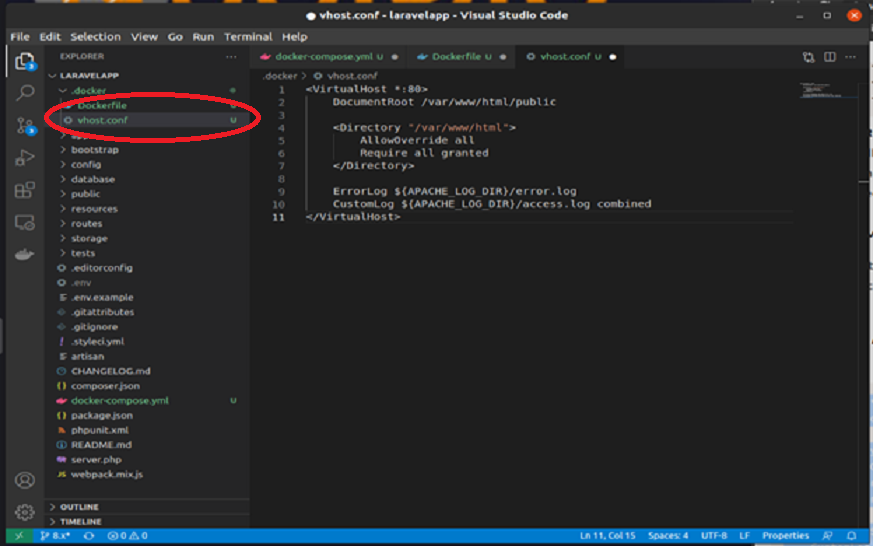873x546 pixels.
Task: Open the Run menu
Action: [203, 37]
